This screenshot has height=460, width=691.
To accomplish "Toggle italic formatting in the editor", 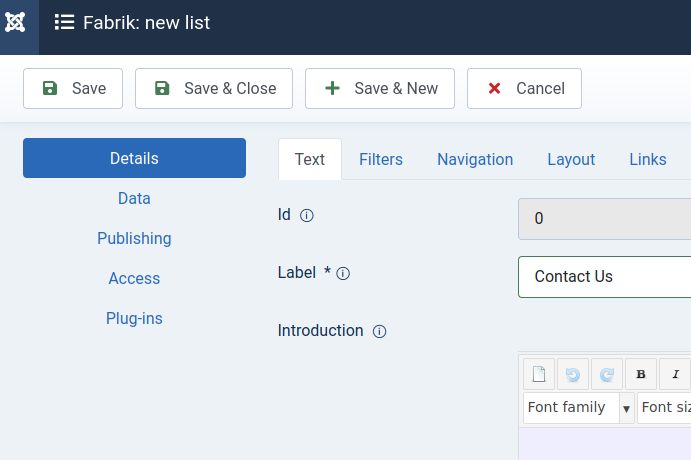I will 675,374.
